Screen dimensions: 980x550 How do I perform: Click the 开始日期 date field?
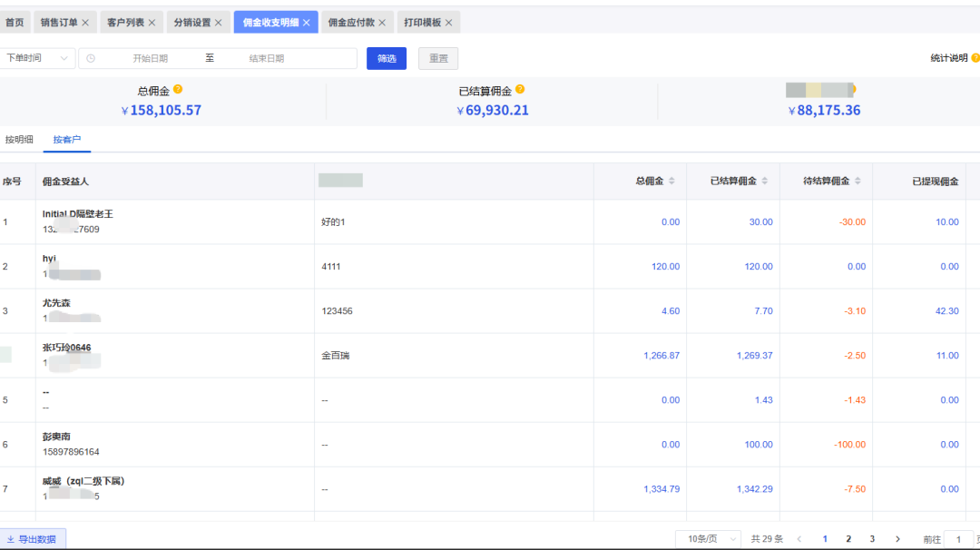click(150, 58)
